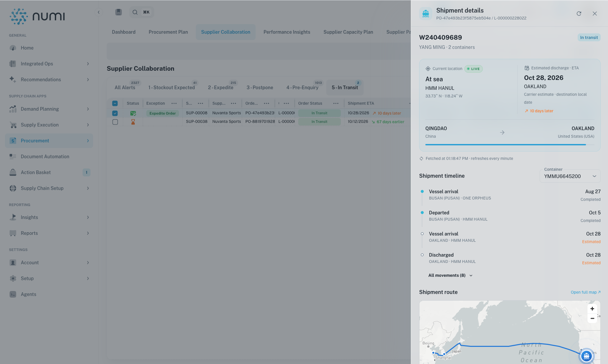Expand Supply Execution submenu
This screenshot has height=364, width=608.
pyautogui.click(x=49, y=125)
